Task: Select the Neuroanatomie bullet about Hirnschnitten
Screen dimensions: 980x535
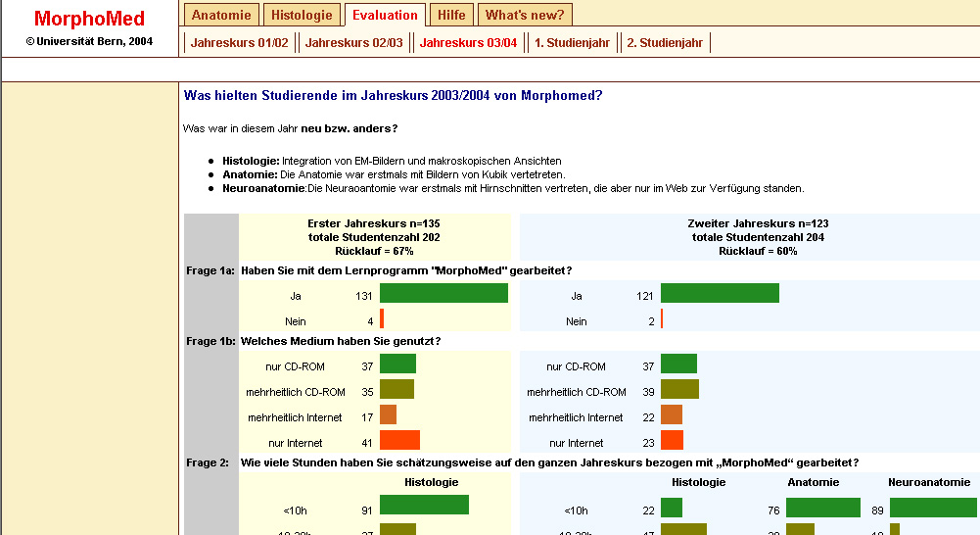Action: point(513,188)
